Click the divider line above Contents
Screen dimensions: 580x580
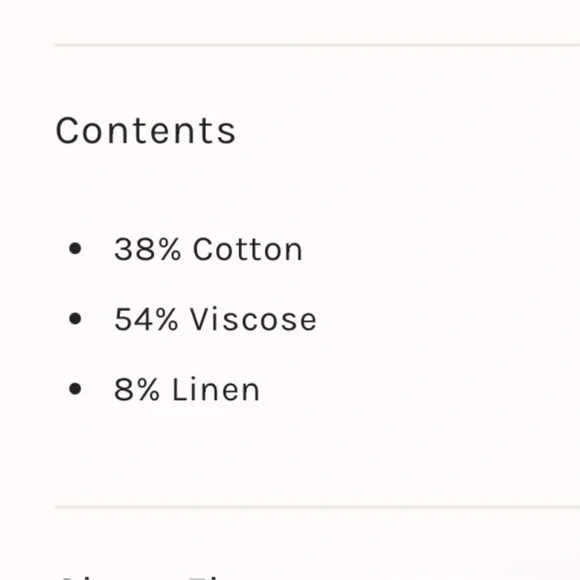[x=317, y=45]
